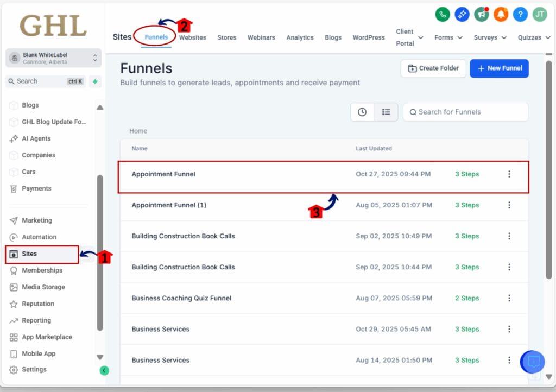Open the orange notifications bell
This screenshot has width=556, height=392.
click(501, 15)
